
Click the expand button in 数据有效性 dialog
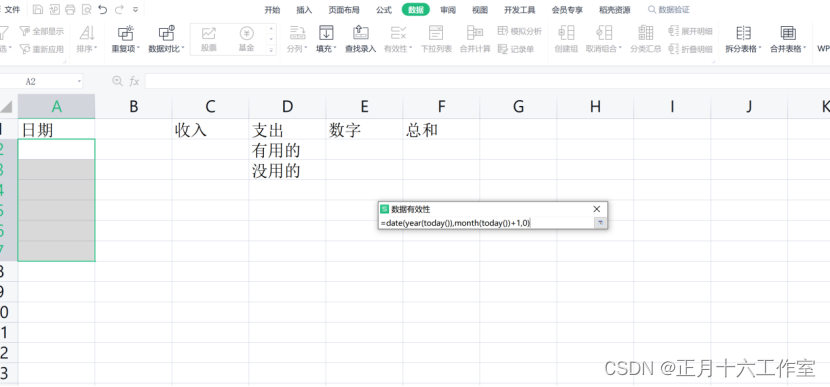tap(600, 223)
